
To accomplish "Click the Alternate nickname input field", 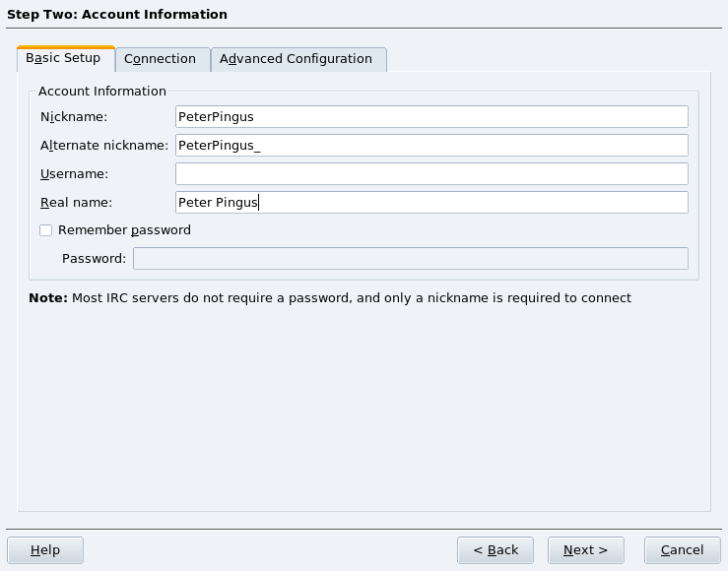I will [x=431, y=145].
